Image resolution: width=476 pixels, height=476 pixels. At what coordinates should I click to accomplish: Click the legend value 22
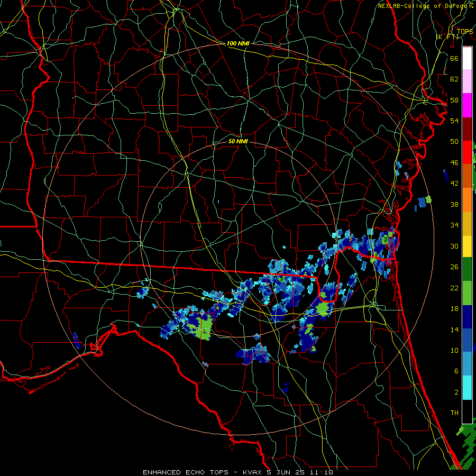(x=454, y=288)
